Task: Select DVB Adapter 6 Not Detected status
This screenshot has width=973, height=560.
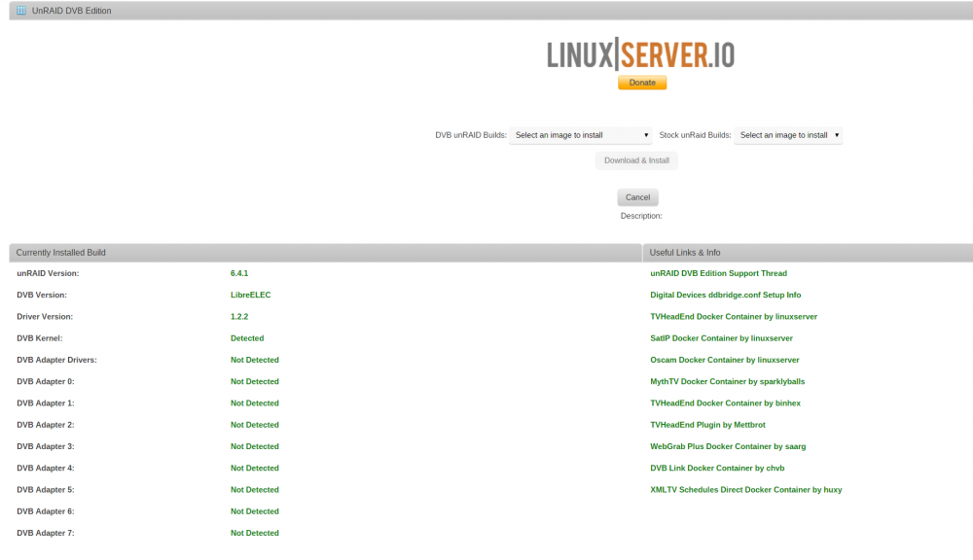Action: (254, 511)
